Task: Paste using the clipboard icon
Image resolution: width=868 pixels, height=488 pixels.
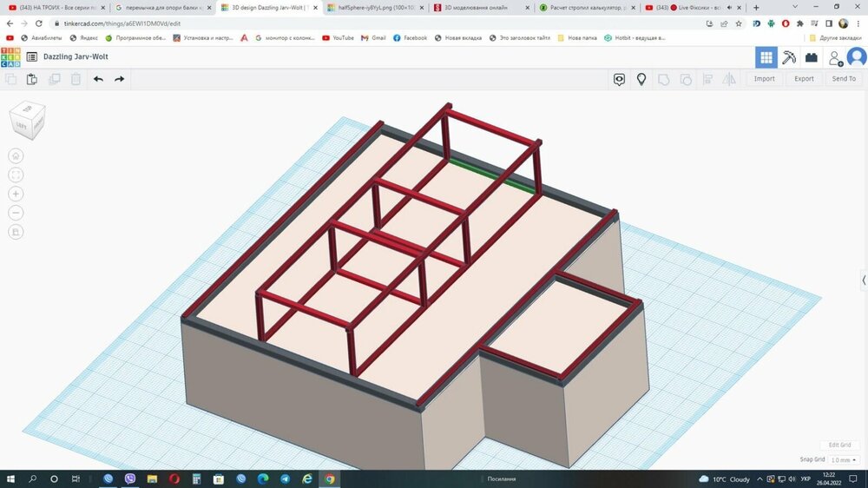Action: point(32,79)
